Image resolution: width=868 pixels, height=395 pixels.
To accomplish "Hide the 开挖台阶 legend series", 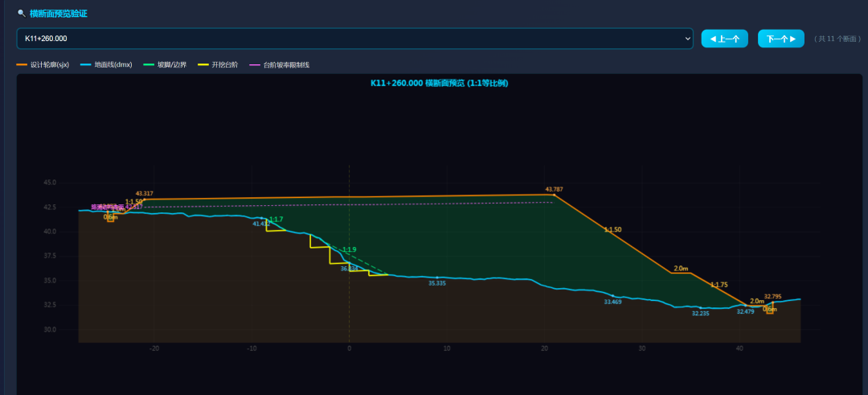I will (218, 65).
